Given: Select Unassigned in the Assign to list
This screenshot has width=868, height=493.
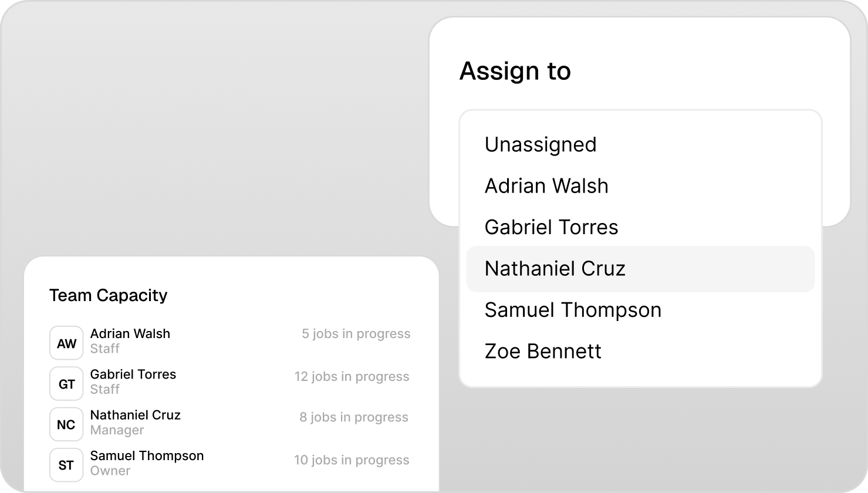Looking at the screenshot, I should [x=541, y=145].
